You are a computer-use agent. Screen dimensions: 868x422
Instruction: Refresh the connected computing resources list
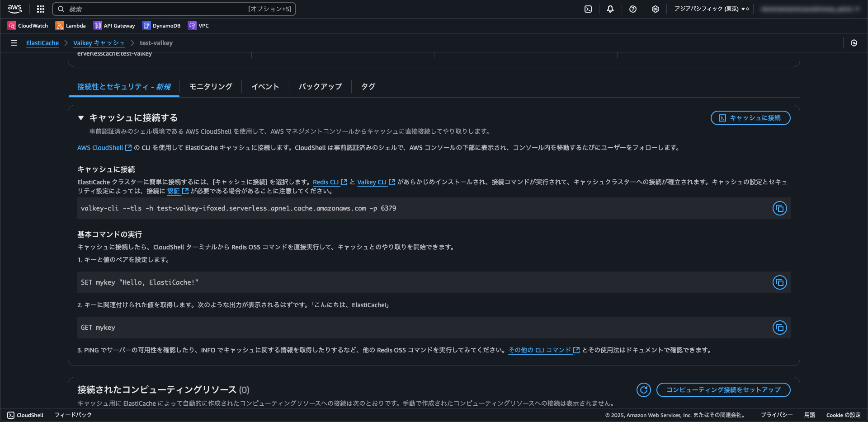click(x=643, y=390)
